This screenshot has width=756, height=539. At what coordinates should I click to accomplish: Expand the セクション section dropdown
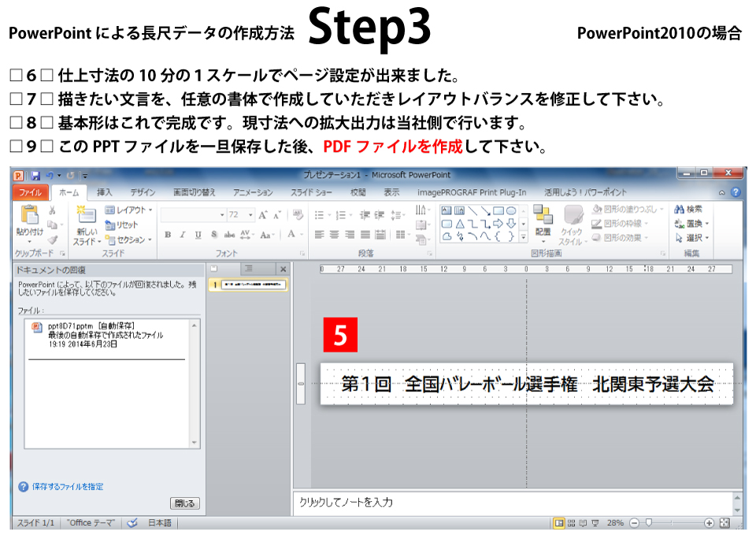pyautogui.click(x=128, y=240)
